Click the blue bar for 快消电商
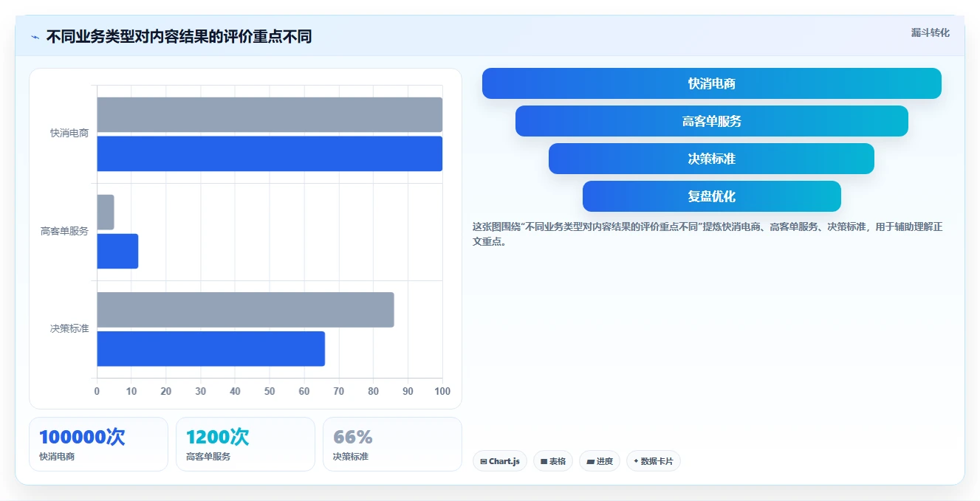980x501 pixels. (x=270, y=153)
